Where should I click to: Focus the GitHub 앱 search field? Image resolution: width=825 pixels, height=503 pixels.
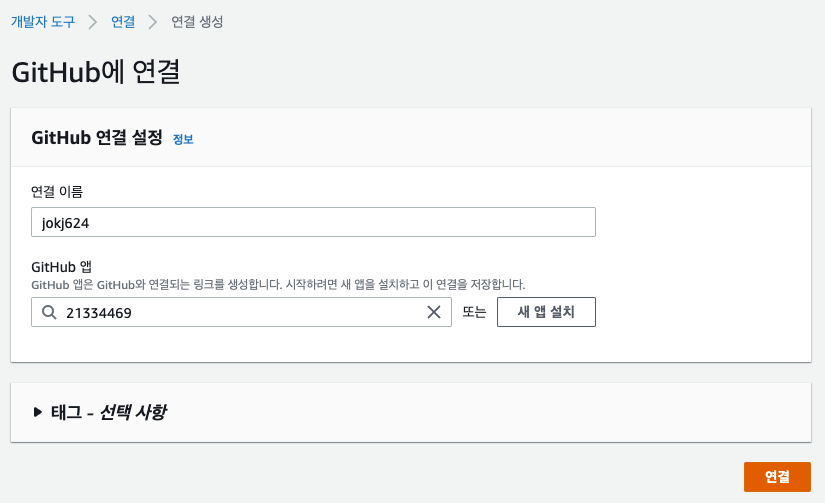click(241, 312)
